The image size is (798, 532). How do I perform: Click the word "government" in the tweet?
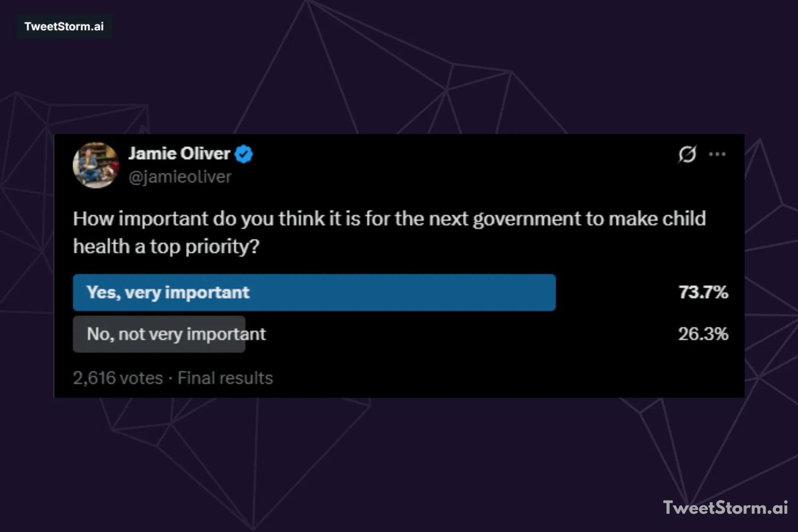click(x=527, y=219)
